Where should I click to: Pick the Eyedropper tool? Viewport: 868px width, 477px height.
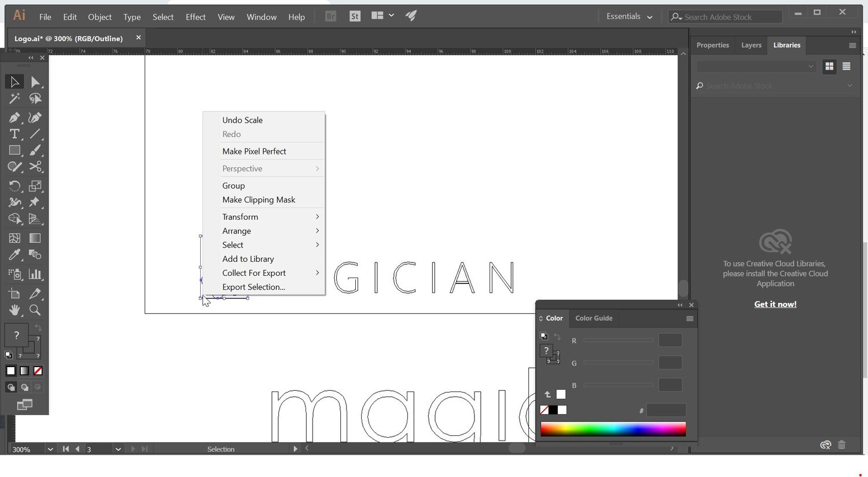tap(14, 254)
